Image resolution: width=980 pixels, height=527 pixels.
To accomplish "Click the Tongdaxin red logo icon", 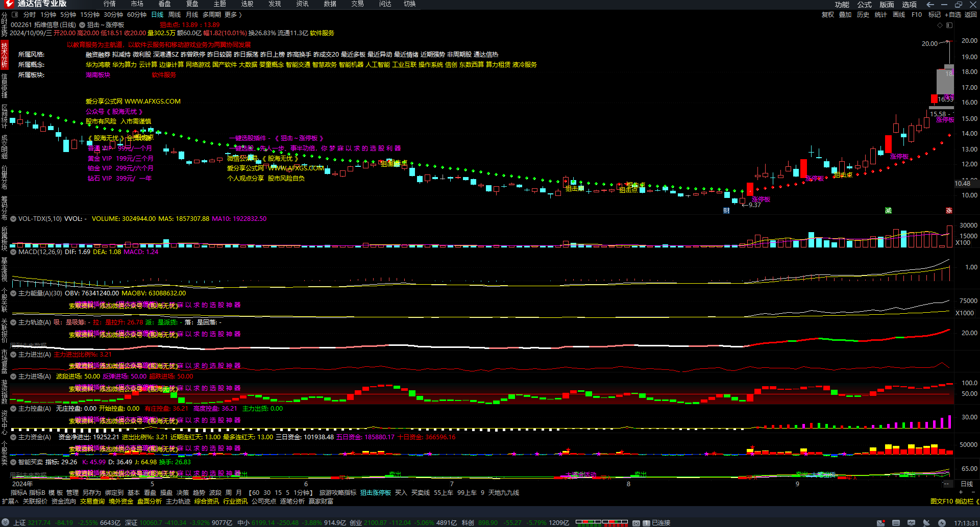I will tap(9, 4).
